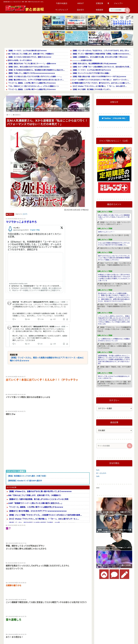Open the カテゴリーを選択 dropdown
Screen dimensions: 138x644
114,408
